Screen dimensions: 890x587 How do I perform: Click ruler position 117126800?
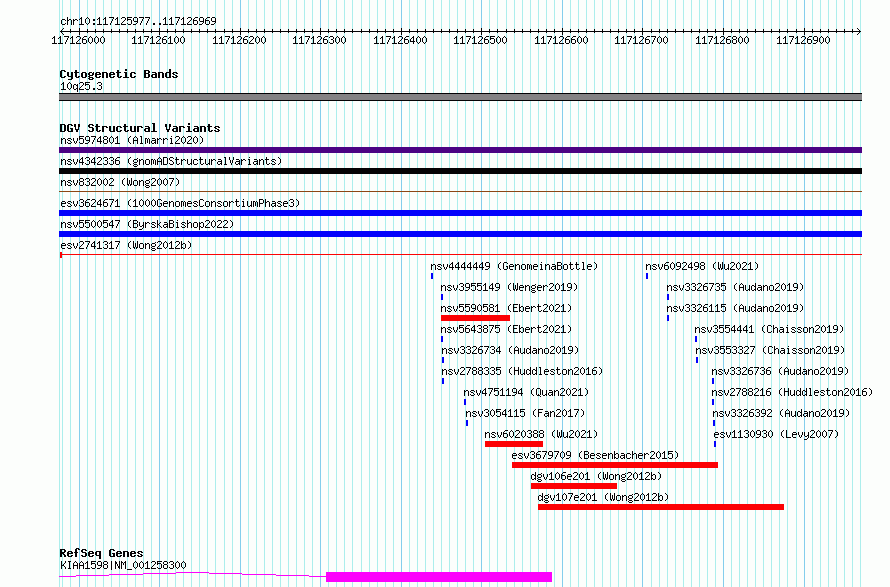tap(723, 40)
